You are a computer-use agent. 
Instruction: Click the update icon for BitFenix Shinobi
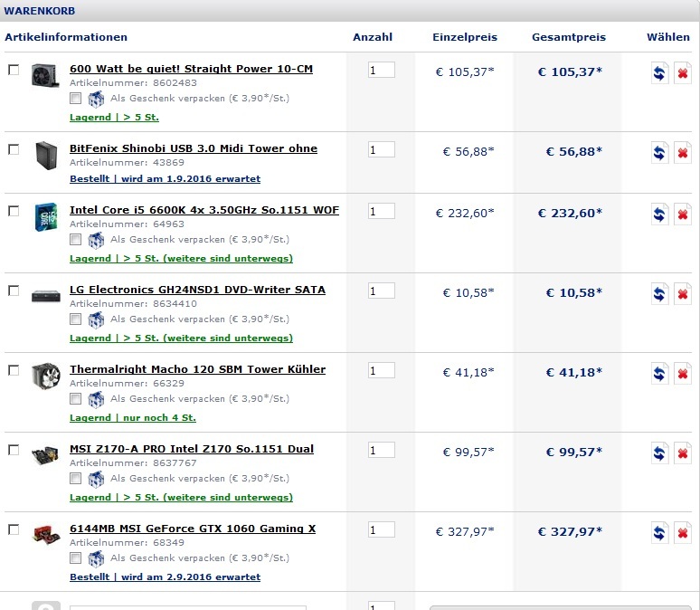(x=660, y=153)
